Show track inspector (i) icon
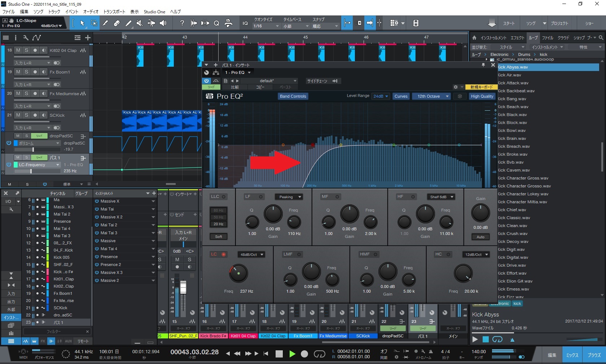Screen dimensions: 606x364 [16, 37]
